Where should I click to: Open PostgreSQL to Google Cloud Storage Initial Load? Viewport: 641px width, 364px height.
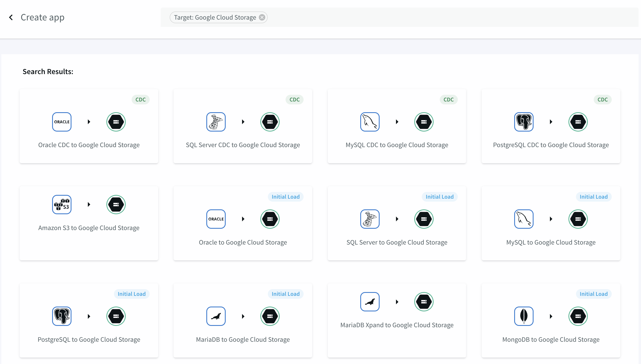coord(89,340)
